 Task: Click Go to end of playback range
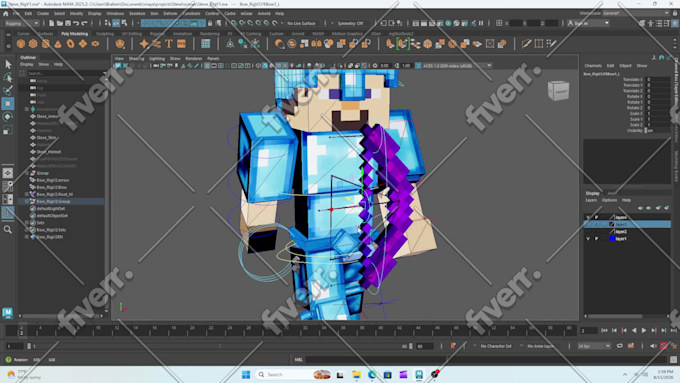click(x=673, y=331)
